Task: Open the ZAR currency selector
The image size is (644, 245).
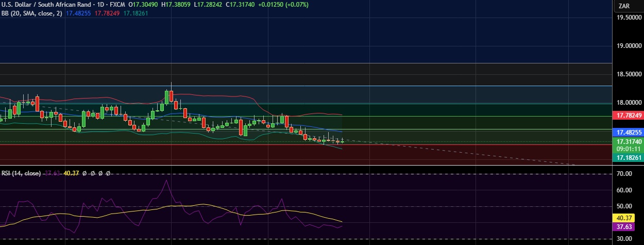Action: pyautogui.click(x=624, y=6)
